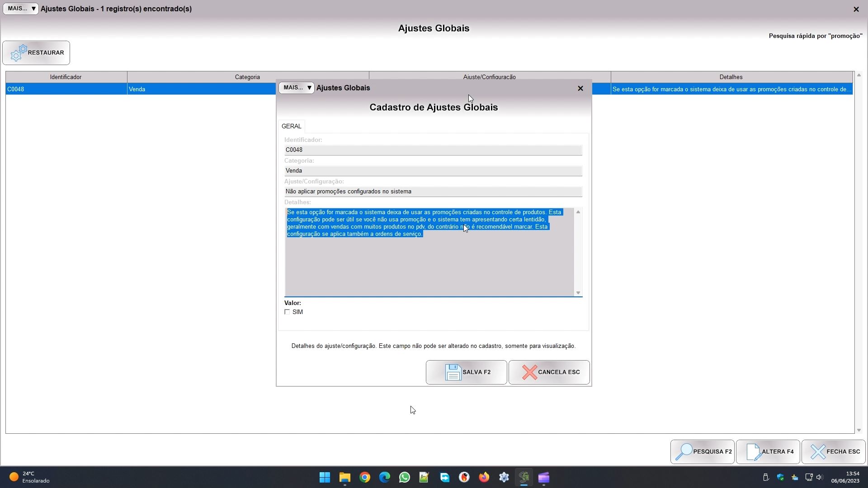Open File Explorer from the taskbar

coord(345,477)
